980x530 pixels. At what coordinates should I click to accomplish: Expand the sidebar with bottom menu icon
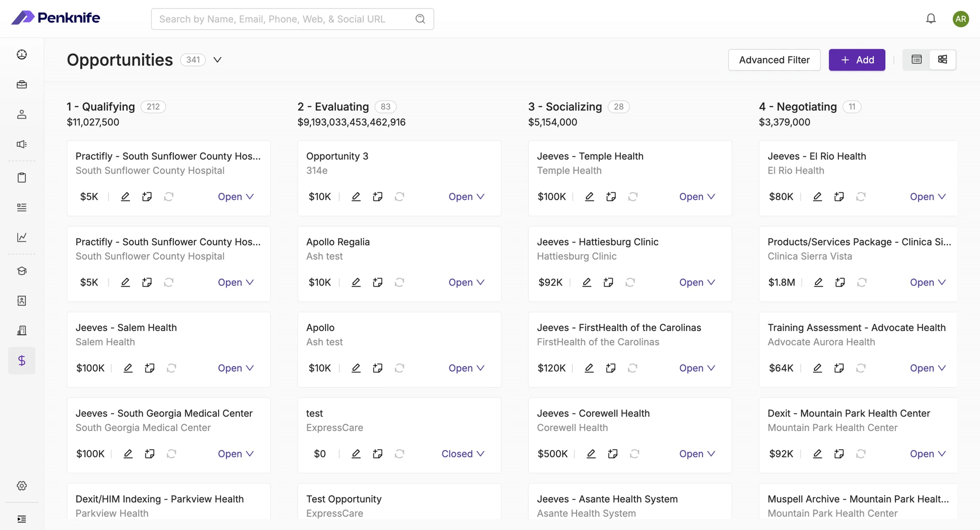22,519
